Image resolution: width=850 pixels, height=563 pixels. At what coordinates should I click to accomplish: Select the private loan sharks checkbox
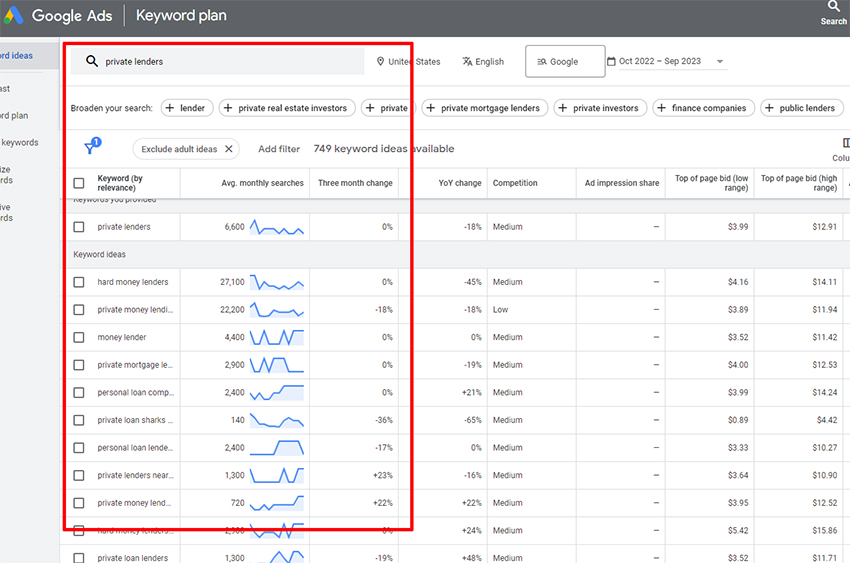click(79, 420)
